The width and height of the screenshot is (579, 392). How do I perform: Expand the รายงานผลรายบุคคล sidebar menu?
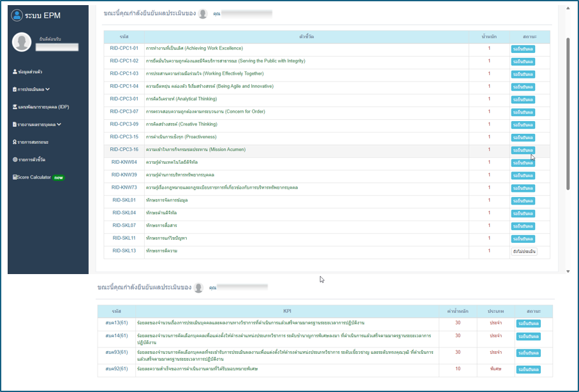tap(37, 124)
